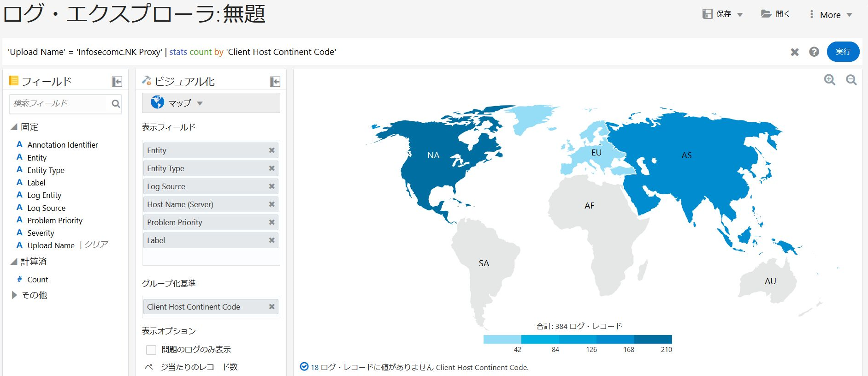This screenshot has width=868, height=376.
Task: Run the query with 実行 button
Action: 843,52
